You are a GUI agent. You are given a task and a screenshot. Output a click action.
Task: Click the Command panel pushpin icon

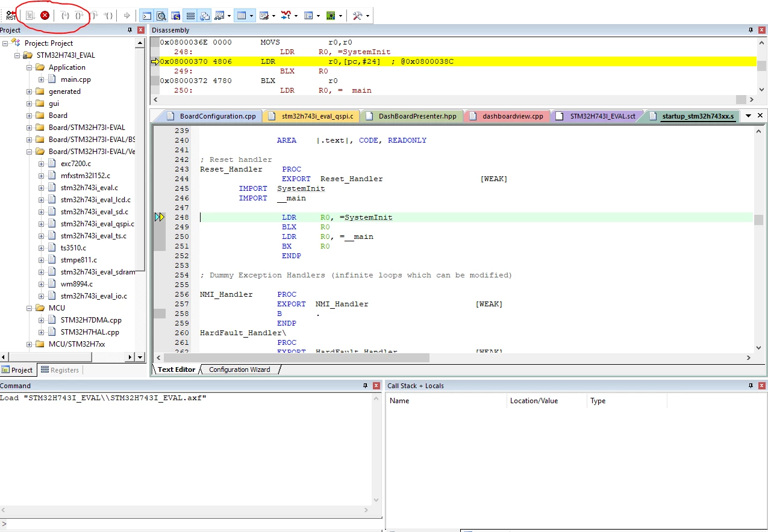[365, 386]
